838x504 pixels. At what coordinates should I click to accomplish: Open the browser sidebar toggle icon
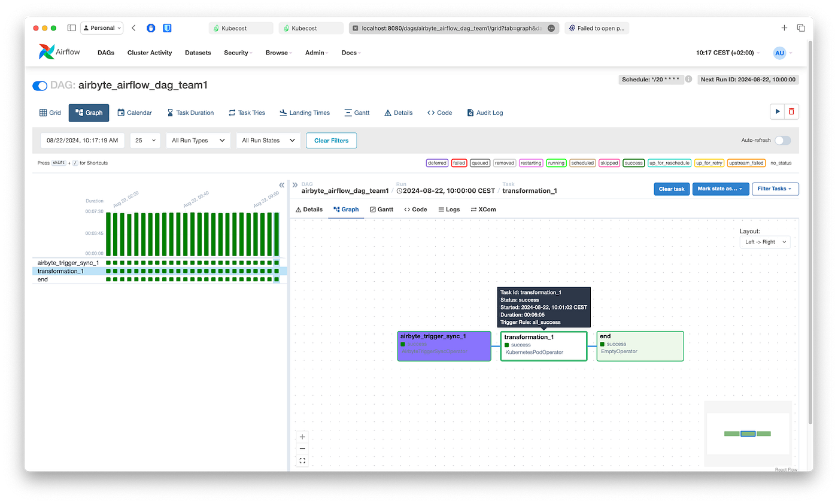pyautogui.click(x=71, y=28)
